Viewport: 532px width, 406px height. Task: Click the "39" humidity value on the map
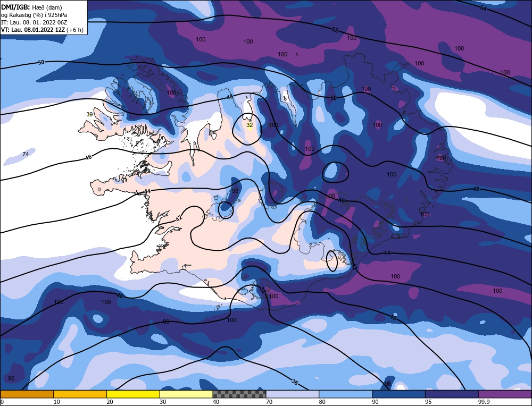point(89,114)
